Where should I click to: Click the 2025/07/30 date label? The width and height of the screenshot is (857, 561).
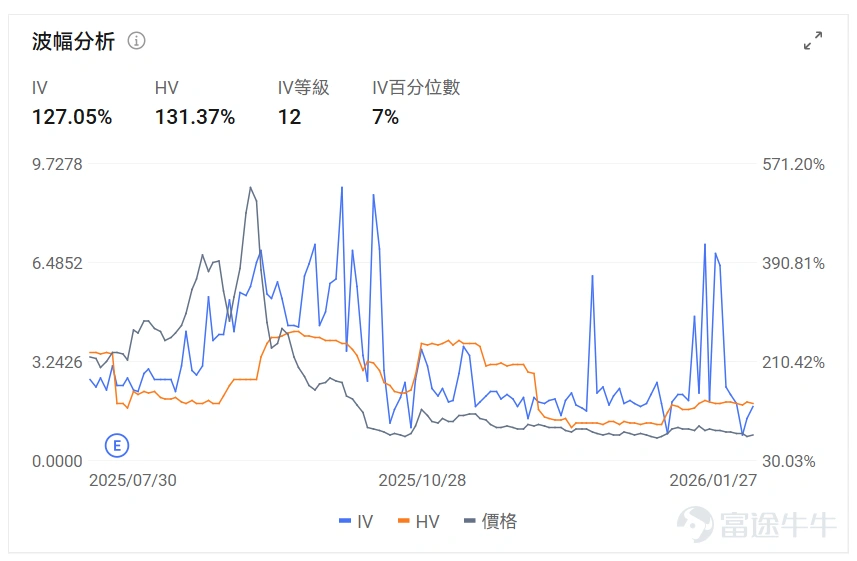(133, 480)
